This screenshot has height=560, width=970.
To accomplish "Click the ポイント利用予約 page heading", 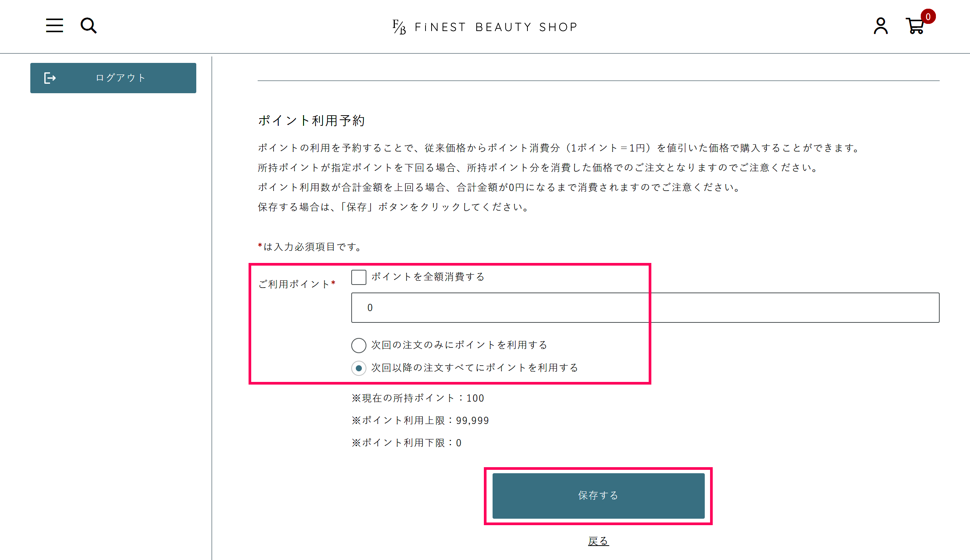I will 312,120.
